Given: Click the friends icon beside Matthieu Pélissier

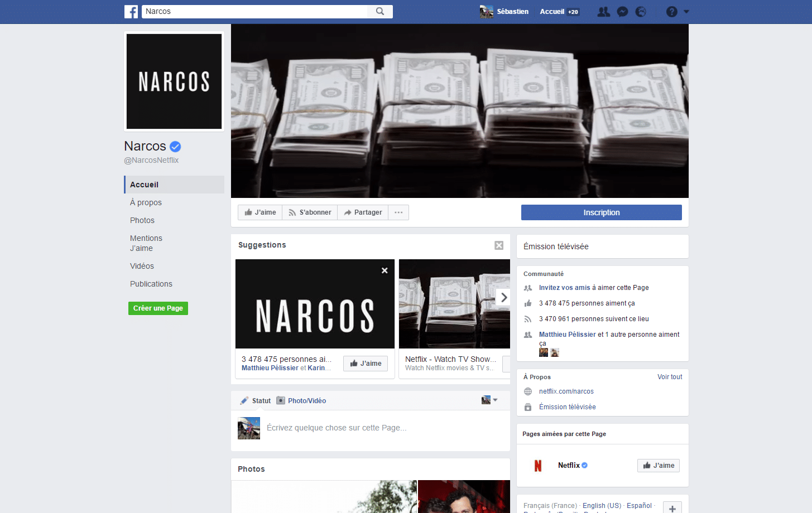Looking at the screenshot, I should tap(528, 335).
